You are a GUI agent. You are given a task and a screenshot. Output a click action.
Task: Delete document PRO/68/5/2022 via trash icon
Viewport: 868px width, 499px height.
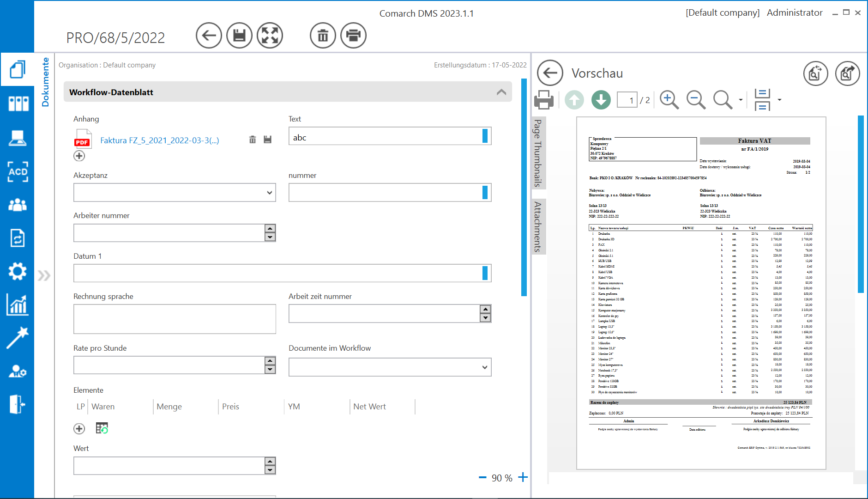323,35
